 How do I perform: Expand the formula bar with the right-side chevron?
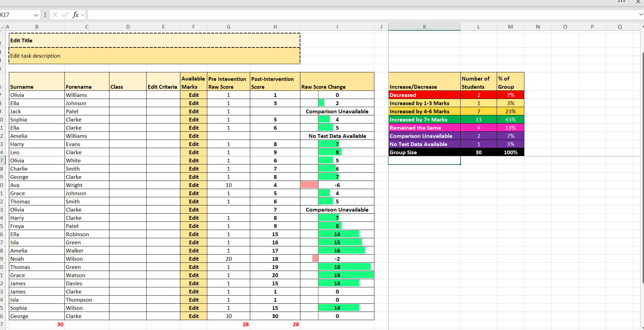[x=641, y=14]
